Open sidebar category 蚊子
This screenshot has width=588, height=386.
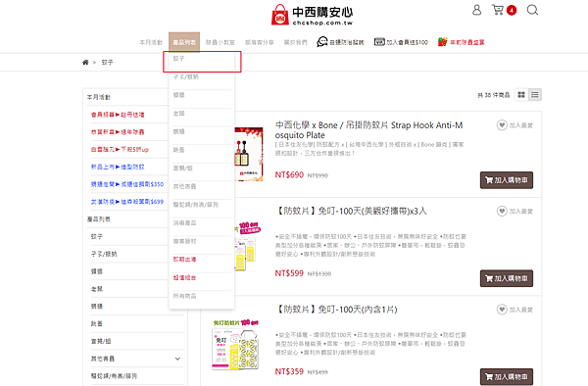point(97,236)
